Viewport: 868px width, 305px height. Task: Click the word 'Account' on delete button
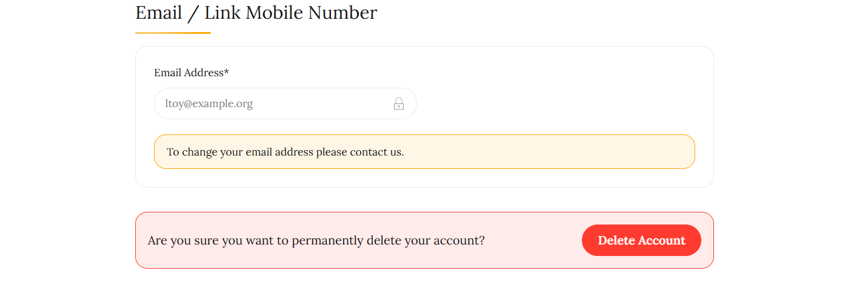coord(662,240)
